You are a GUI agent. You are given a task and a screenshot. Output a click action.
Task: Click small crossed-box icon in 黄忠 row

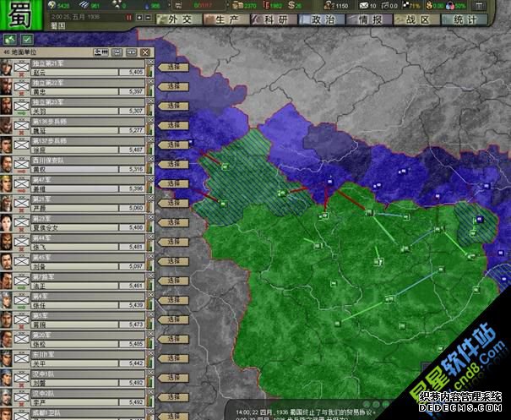point(150,81)
